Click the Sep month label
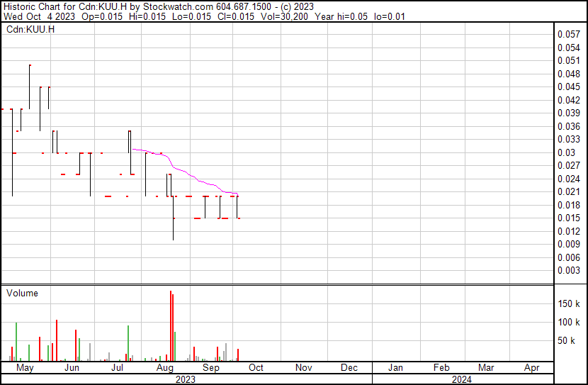This screenshot has height=385, width=588. 211,368
